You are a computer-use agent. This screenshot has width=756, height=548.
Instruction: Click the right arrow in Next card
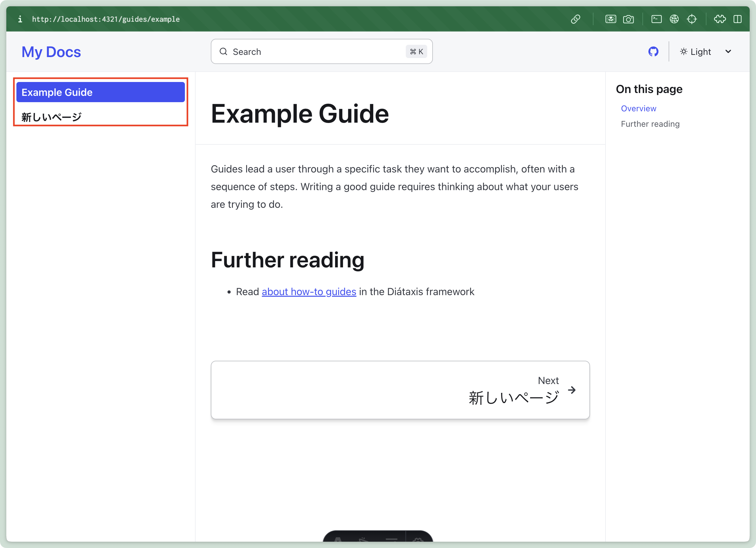572,390
